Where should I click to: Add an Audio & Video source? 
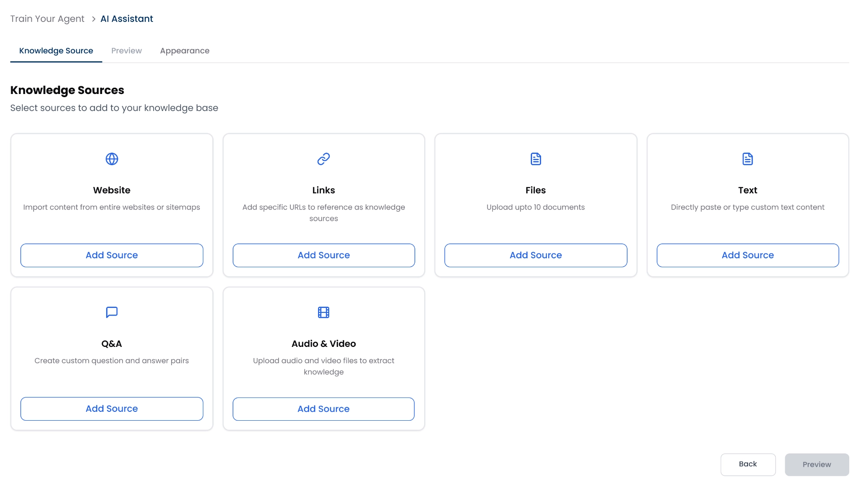[323, 409]
